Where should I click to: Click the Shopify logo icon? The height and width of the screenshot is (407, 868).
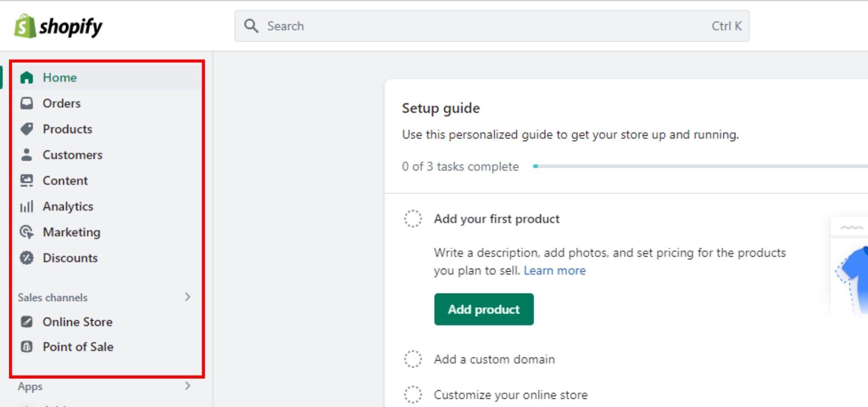click(25, 26)
